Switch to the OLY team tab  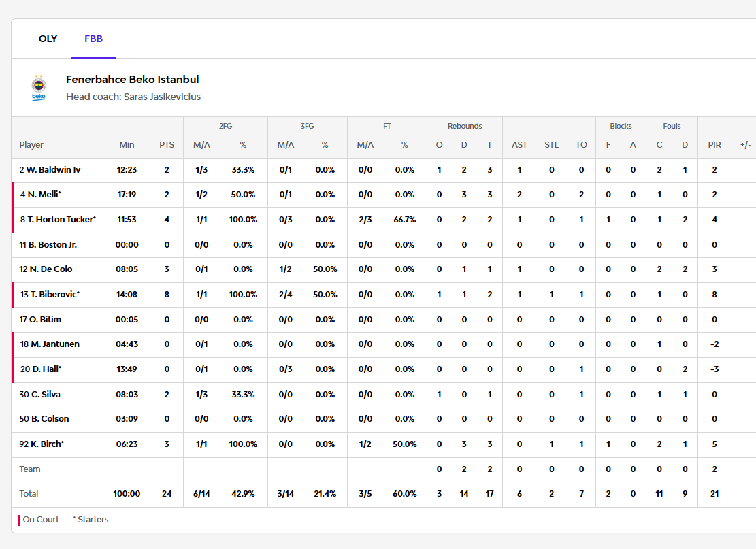(x=48, y=39)
